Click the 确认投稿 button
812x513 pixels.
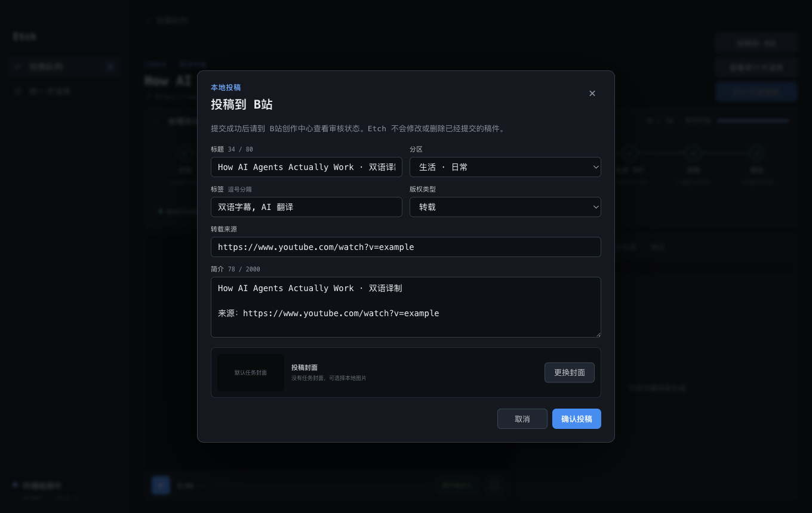577,419
